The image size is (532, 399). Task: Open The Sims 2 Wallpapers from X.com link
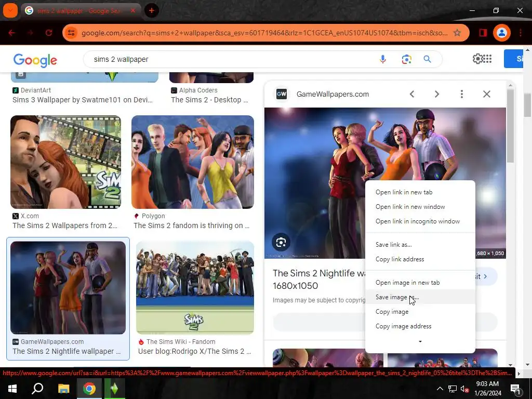coord(65,225)
